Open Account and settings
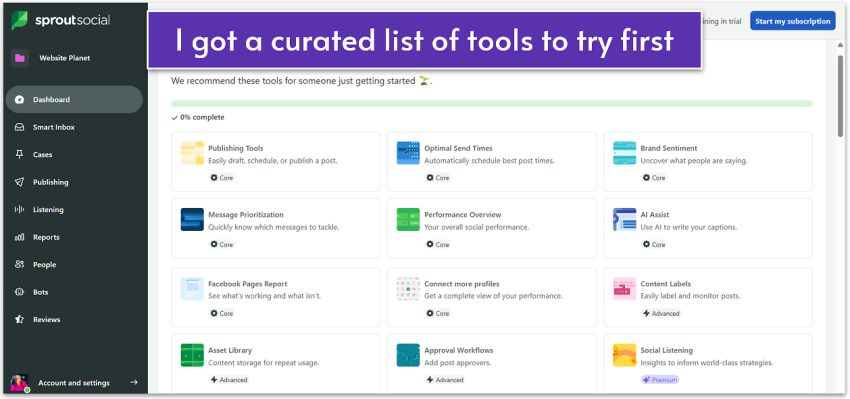Viewport: 850px width, 399px height. [x=74, y=383]
